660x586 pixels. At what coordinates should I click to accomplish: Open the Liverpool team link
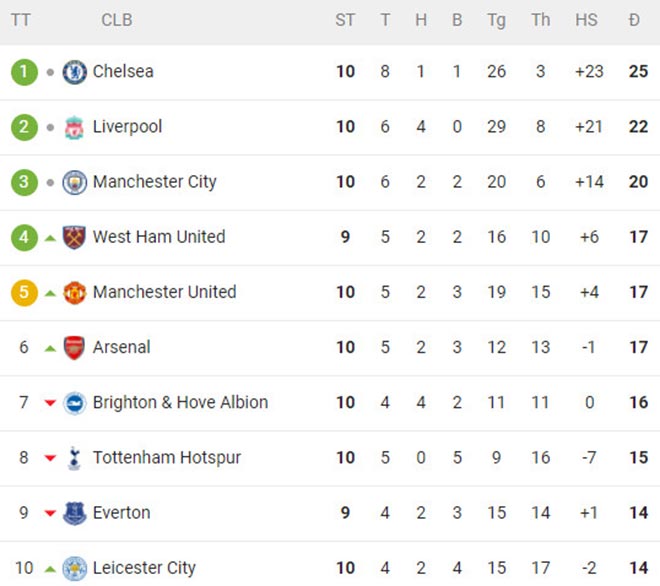(127, 127)
